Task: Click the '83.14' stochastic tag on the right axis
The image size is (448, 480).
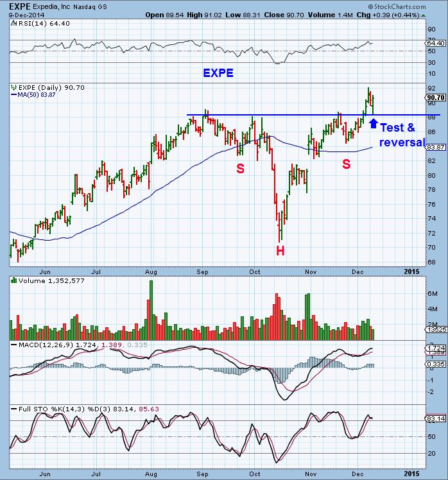Action: pyautogui.click(x=436, y=418)
